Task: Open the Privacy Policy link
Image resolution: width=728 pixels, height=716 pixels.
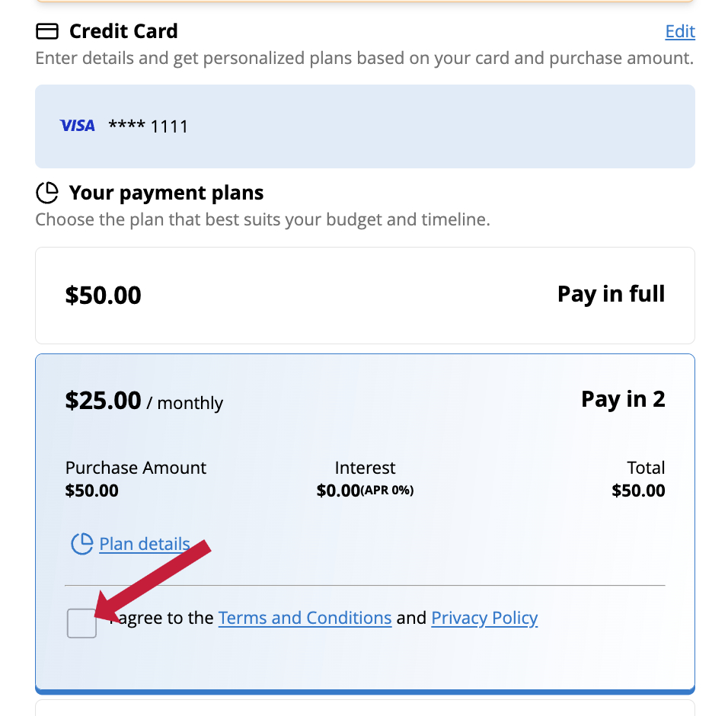Action: 484,618
